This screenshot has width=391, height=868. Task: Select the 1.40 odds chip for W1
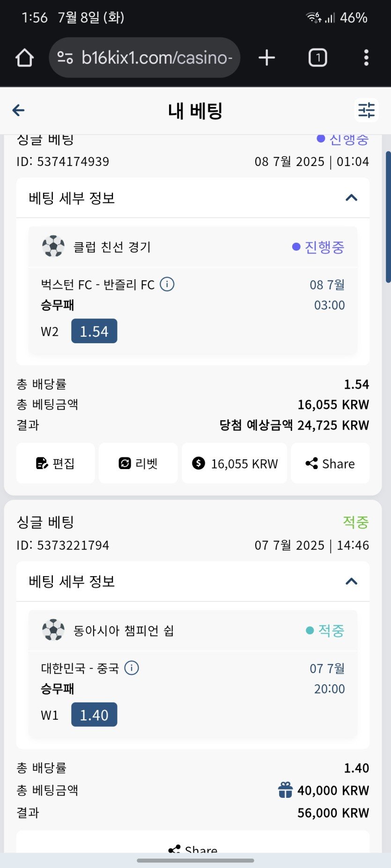(94, 715)
